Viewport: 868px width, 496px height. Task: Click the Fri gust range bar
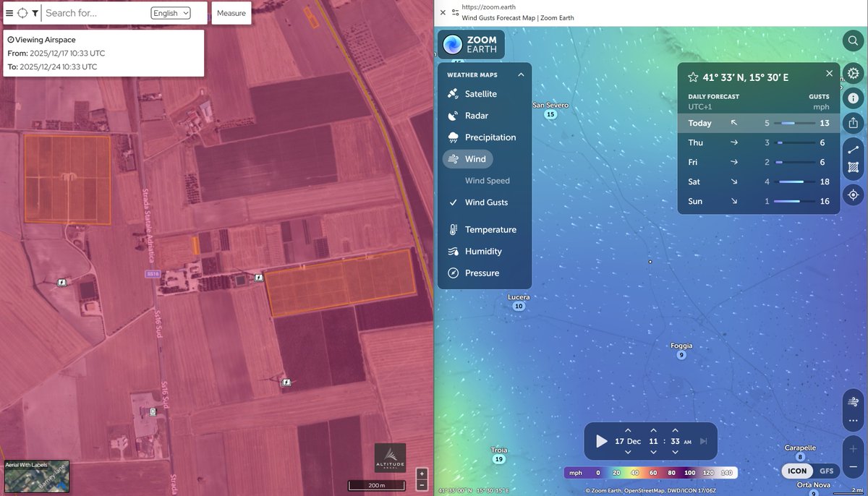pyautogui.click(x=793, y=162)
